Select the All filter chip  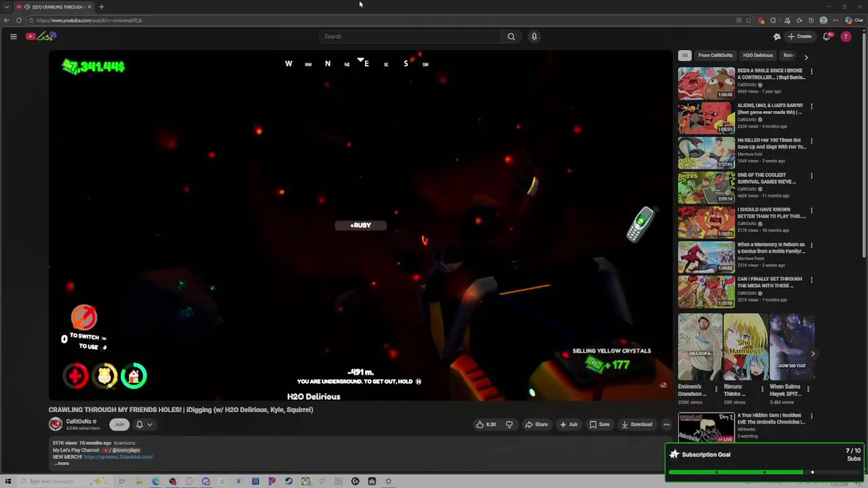685,56
